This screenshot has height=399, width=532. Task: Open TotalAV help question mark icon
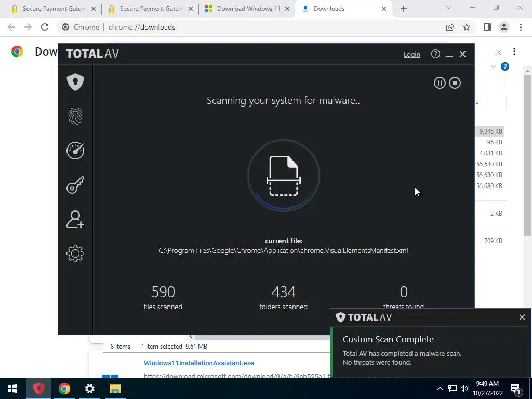click(435, 54)
